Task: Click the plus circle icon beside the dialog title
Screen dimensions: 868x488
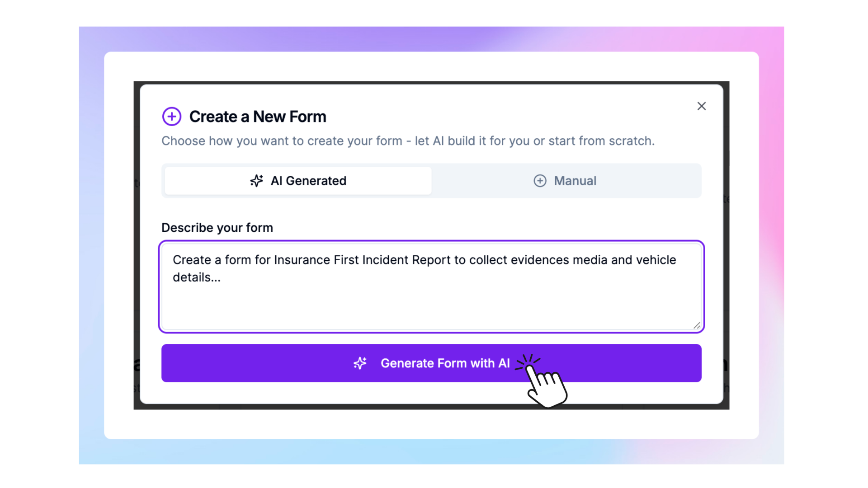Action: click(171, 116)
